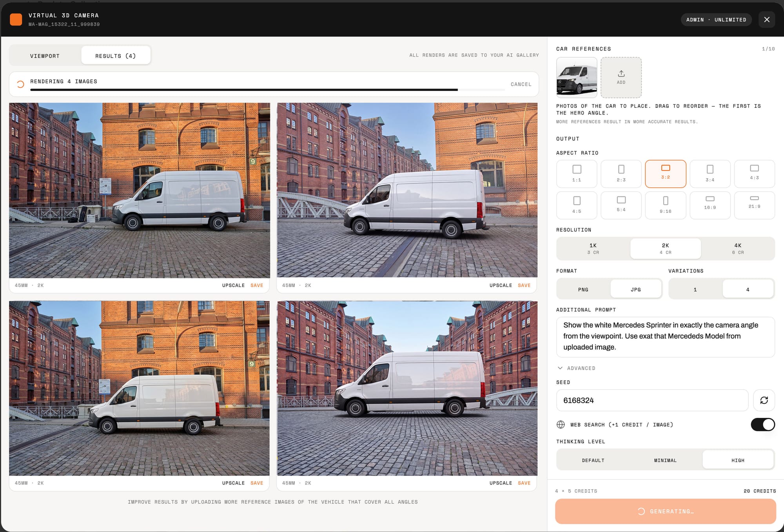This screenshot has height=532, width=784.
Task: Select the white van reference thumbnail
Action: click(x=577, y=78)
